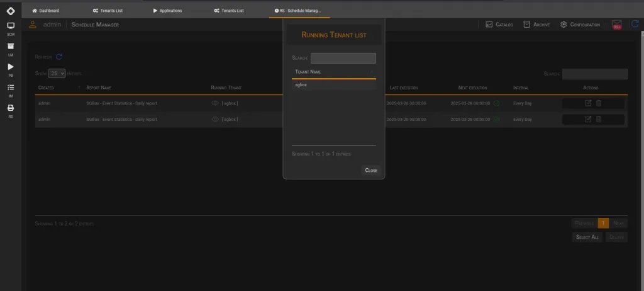Screen dimensions: 644x291
Task: Close the Running Tenant list popup
Action: pos(371,171)
